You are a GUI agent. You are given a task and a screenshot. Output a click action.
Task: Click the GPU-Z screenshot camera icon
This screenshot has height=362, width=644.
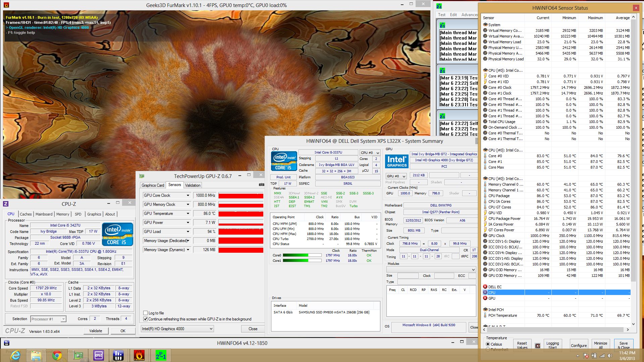pos(261,185)
